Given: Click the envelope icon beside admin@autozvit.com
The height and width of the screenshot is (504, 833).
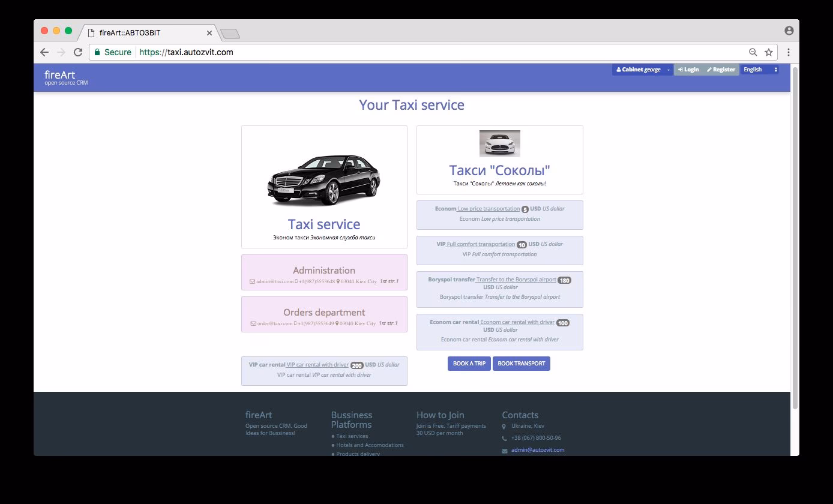Looking at the screenshot, I should [x=504, y=451].
